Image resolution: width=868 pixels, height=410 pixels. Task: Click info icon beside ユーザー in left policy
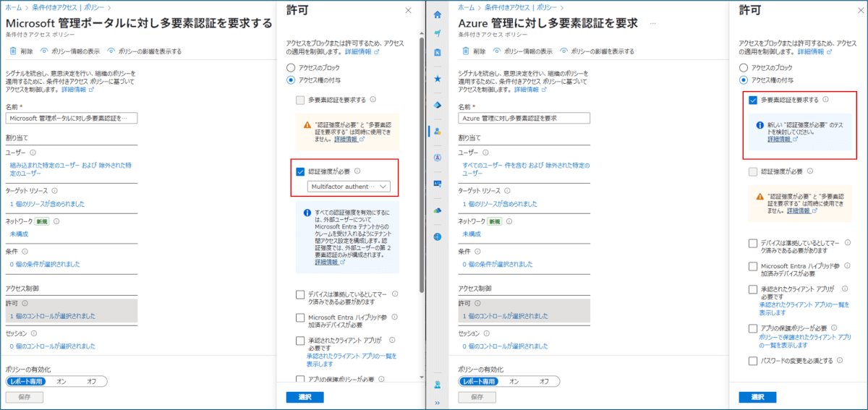[33, 153]
